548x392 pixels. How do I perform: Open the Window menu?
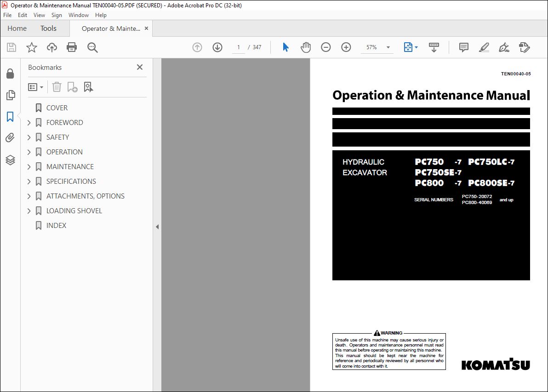point(79,15)
